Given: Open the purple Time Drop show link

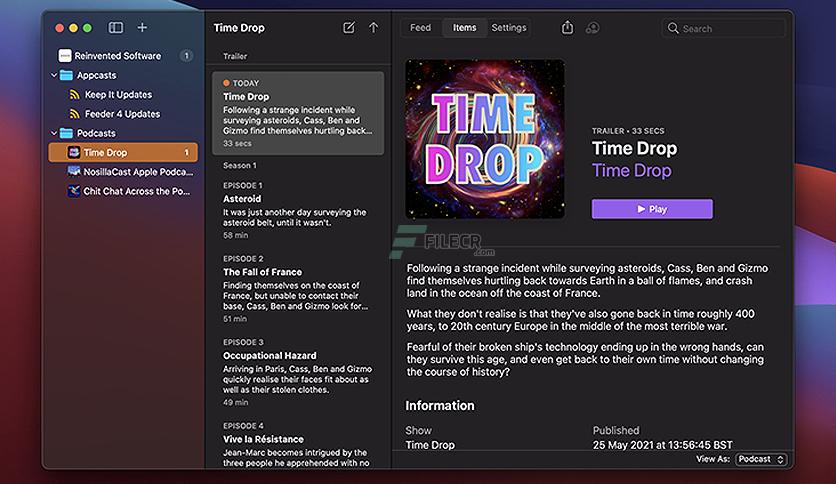Looking at the screenshot, I should coord(632,171).
